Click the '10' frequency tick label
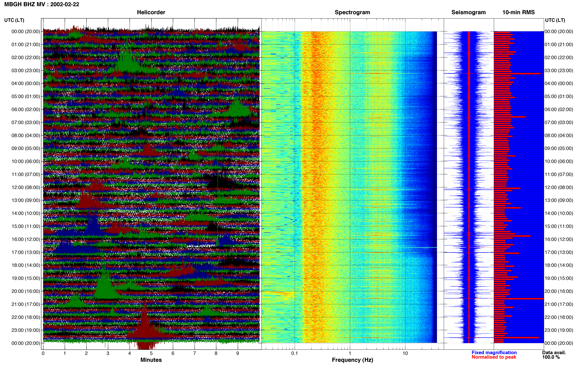Viewport: 588px width, 368px height. point(405,353)
